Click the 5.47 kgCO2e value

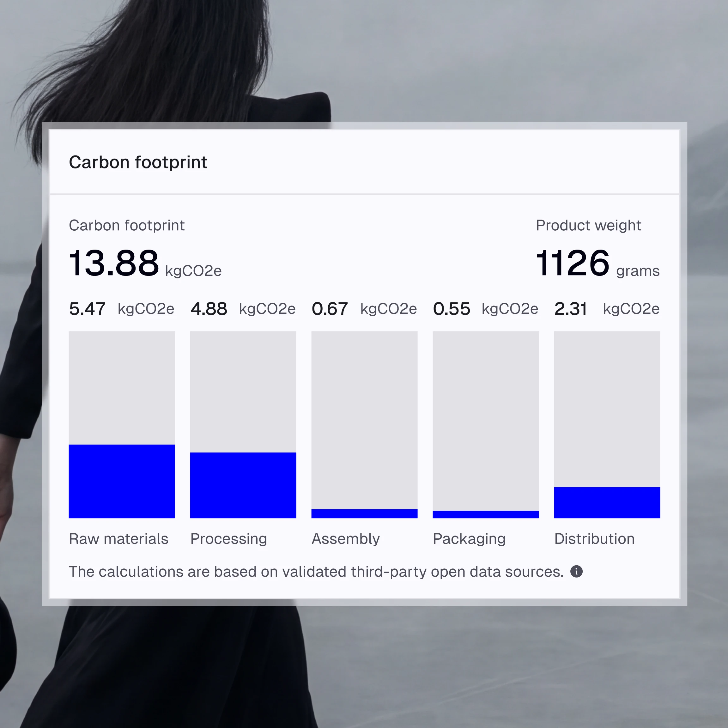click(x=121, y=309)
